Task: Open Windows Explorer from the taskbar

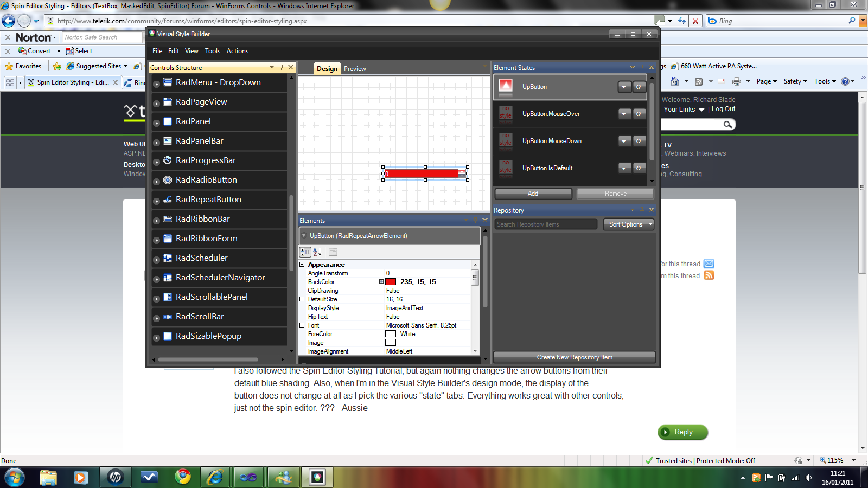Action: (x=48, y=478)
